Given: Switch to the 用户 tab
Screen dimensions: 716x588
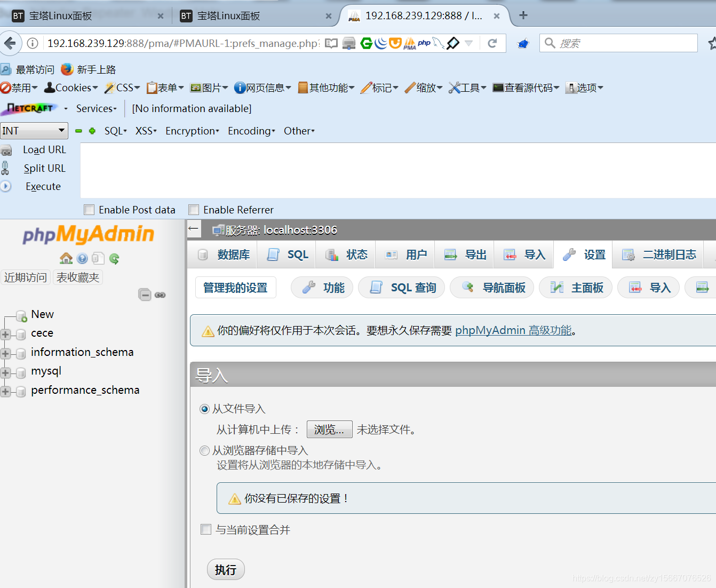Looking at the screenshot, I should tap(405, 255).
